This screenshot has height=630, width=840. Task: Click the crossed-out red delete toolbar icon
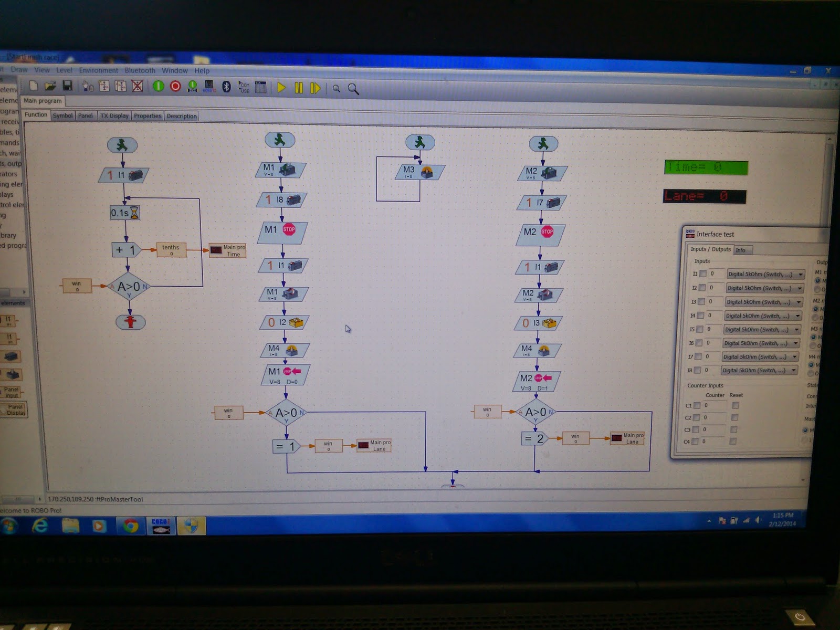point(138,86)
